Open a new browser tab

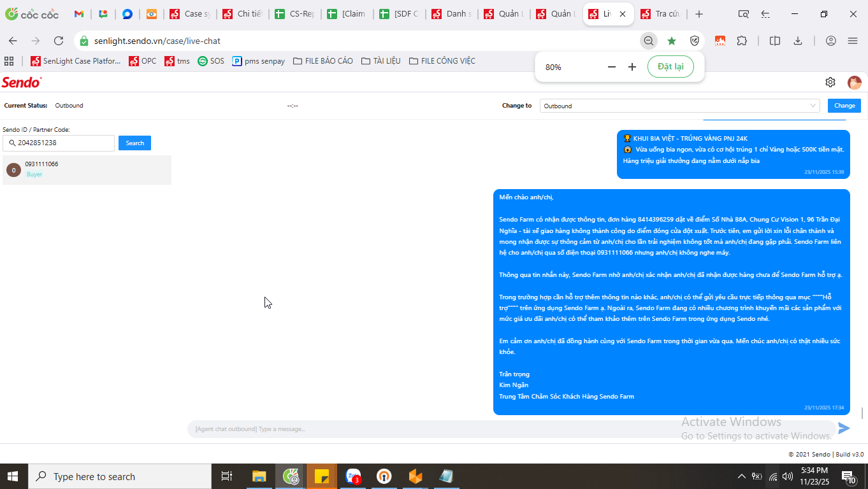[699, 14]
